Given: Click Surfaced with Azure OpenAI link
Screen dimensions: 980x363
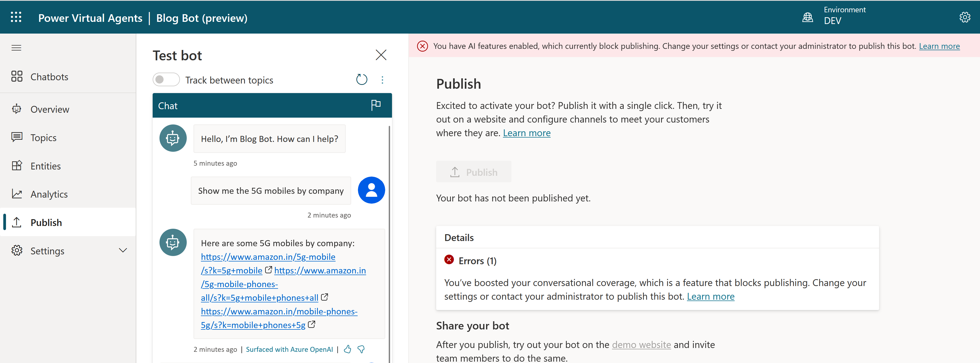Looking at the screenshot, I should 289,349.
